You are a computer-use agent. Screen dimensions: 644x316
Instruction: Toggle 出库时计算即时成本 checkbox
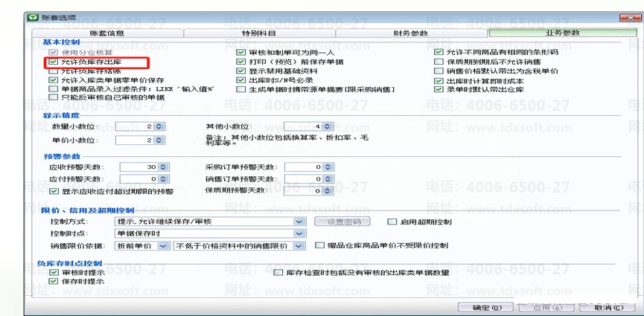point(439,80)
